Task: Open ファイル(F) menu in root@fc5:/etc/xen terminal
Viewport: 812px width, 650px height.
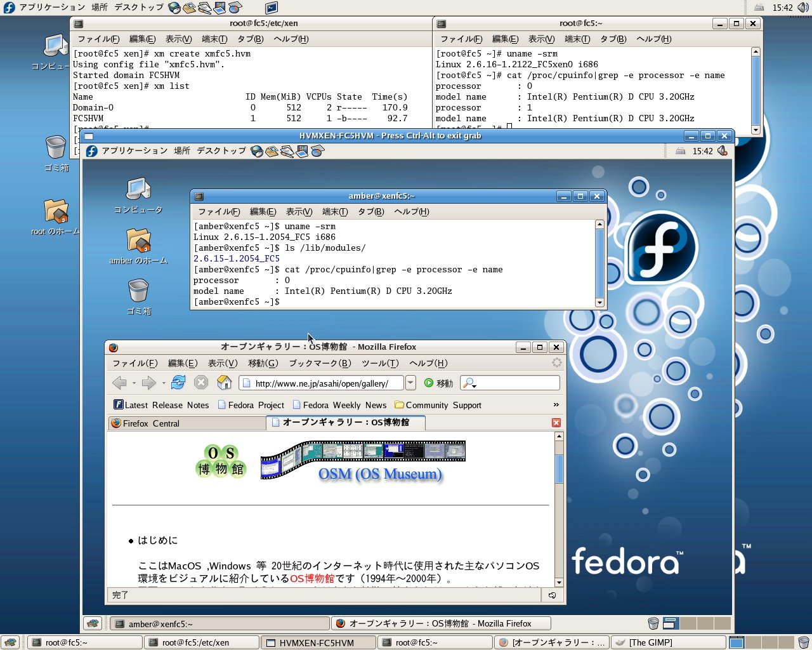Action: (98, 39)
